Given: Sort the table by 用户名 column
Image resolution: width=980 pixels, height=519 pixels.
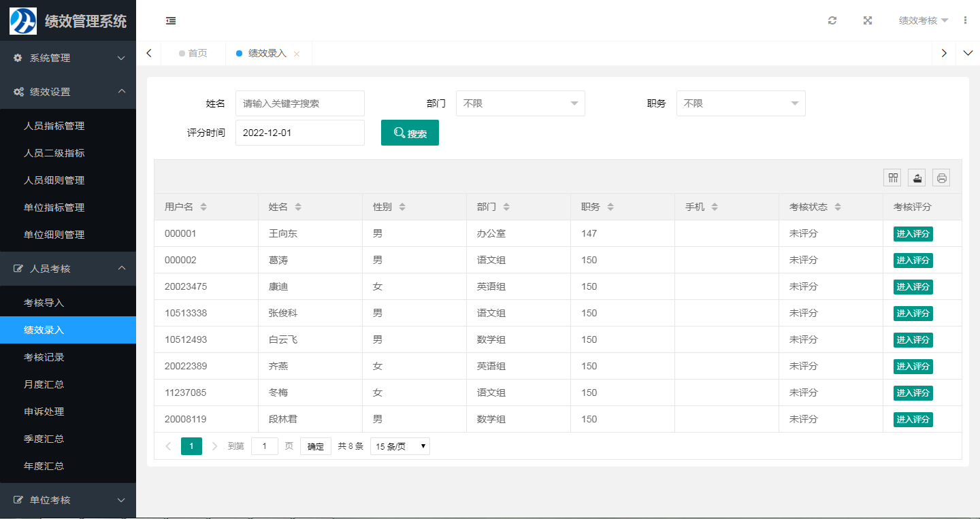Looking at the screenshot, I should pos(203,207).
